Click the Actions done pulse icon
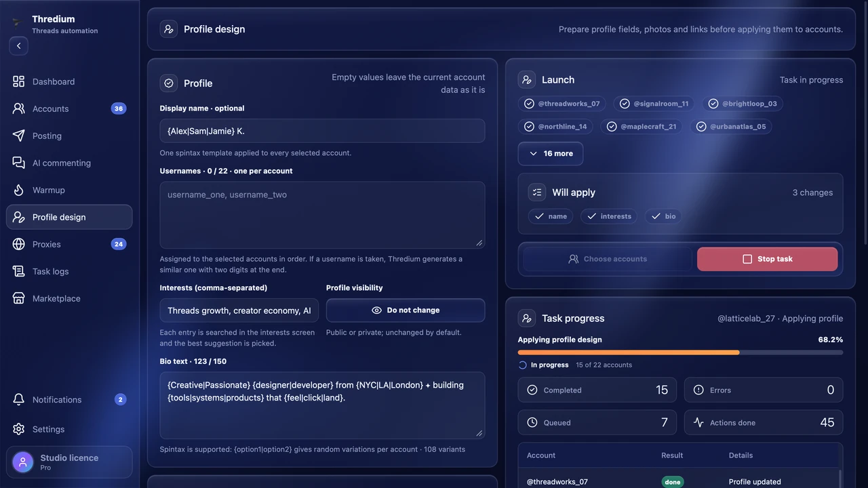 click(699, 422)
